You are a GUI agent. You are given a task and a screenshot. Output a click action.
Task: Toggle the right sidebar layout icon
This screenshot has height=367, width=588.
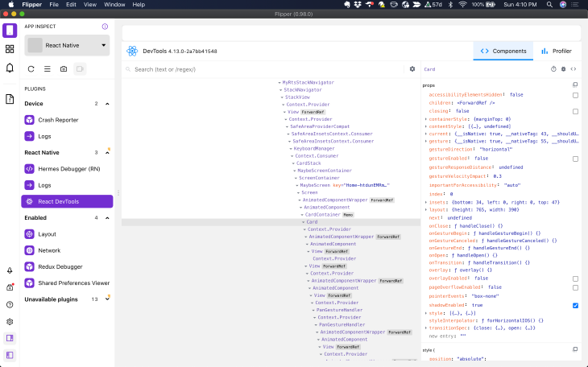(10, 338)
